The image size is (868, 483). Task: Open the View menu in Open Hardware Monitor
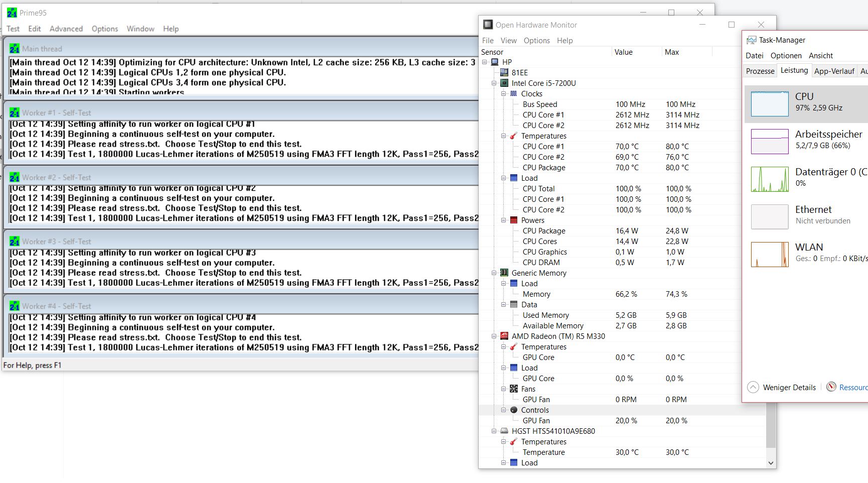point(509,41)
